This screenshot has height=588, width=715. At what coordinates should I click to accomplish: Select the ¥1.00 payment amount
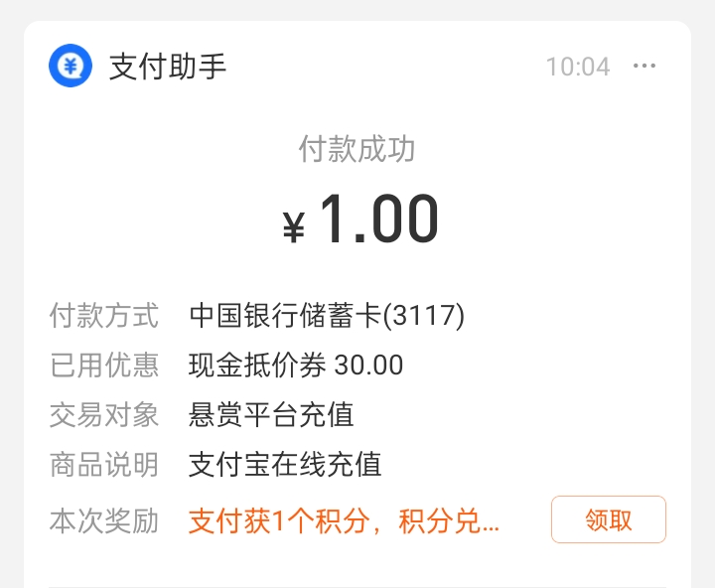[360, 219]
